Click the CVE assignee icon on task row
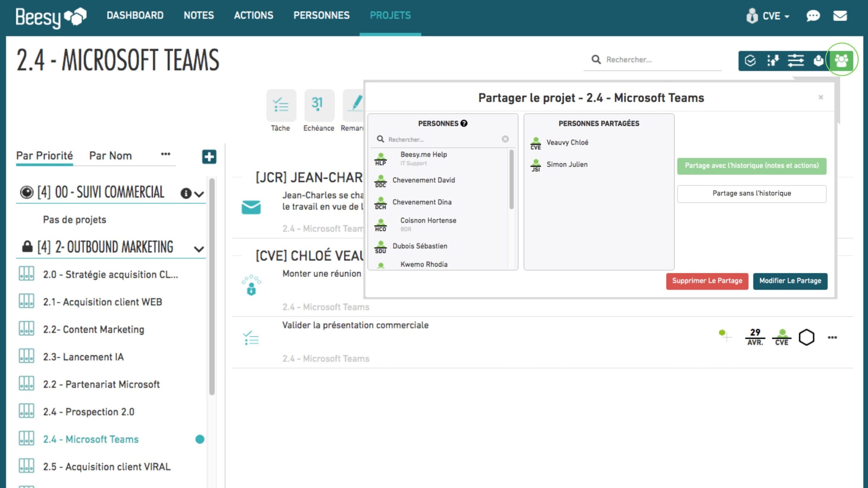868x488 pixels. (782, 337)
